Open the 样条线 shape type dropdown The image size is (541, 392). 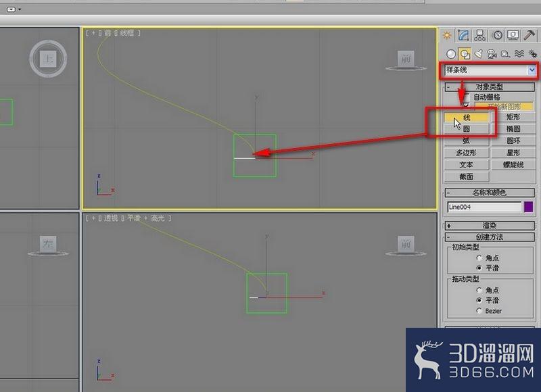click(489, 70)
